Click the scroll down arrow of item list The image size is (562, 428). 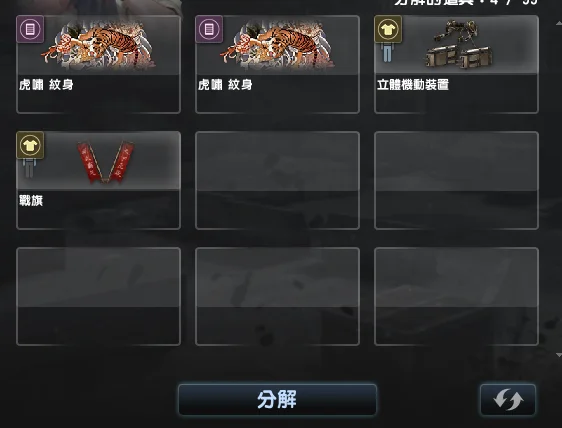[558, 355]
